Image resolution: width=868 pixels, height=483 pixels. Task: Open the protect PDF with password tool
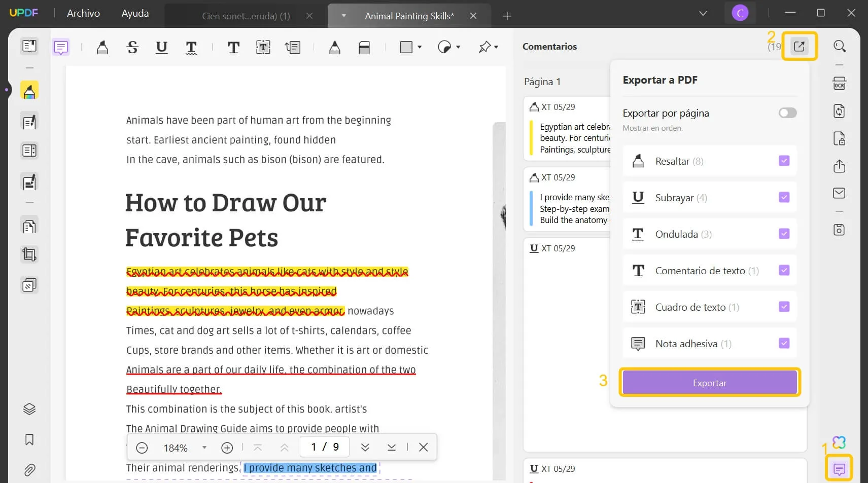pos(840,138)
